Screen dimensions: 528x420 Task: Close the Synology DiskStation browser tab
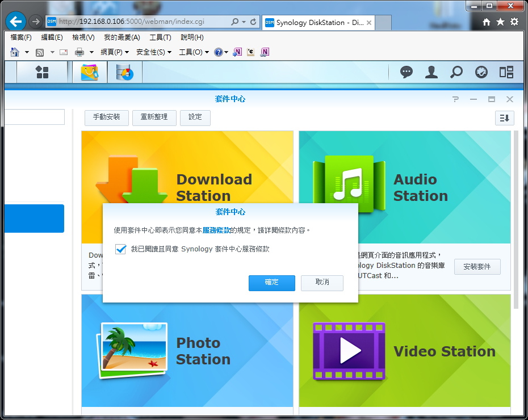(x=369, y=23)
